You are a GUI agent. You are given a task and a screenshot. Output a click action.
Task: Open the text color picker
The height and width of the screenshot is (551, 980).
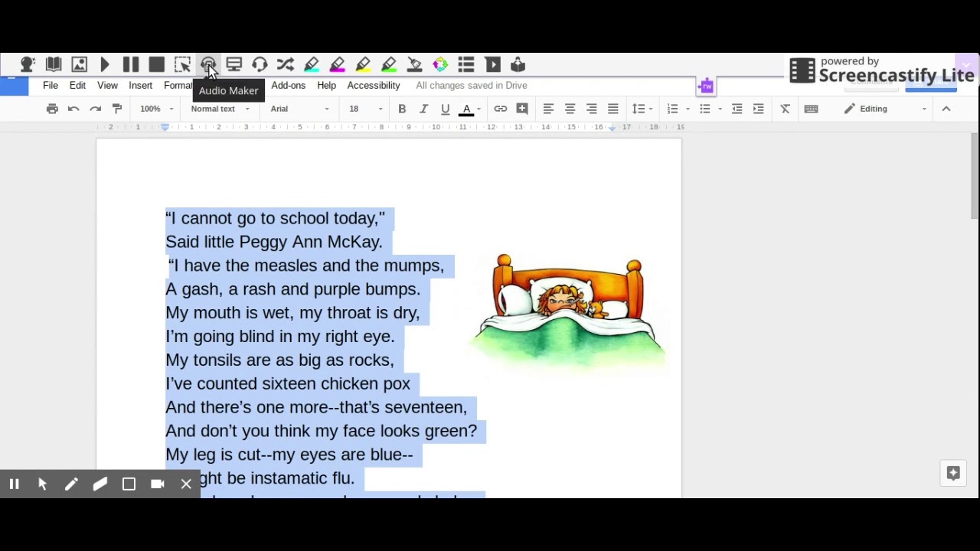click(469, 109)
